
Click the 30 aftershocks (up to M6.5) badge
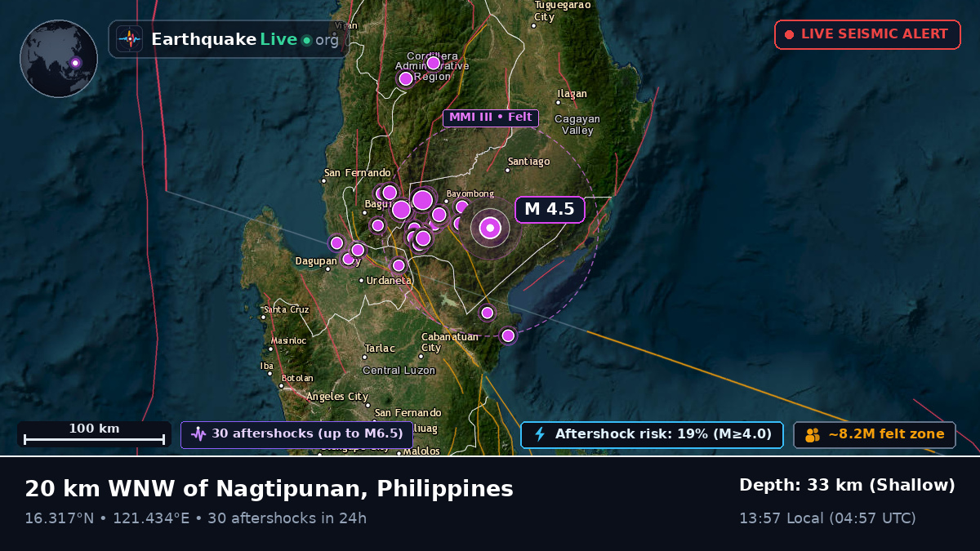point(297,434)
